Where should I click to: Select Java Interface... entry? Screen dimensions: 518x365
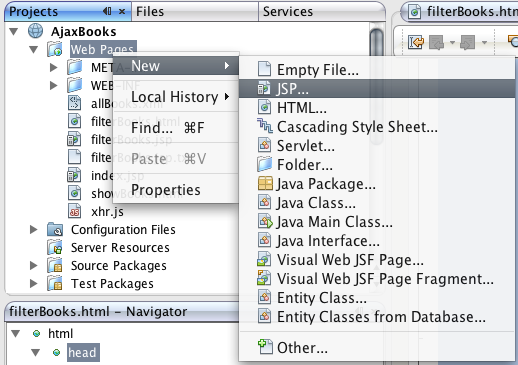tap(377, 241)
